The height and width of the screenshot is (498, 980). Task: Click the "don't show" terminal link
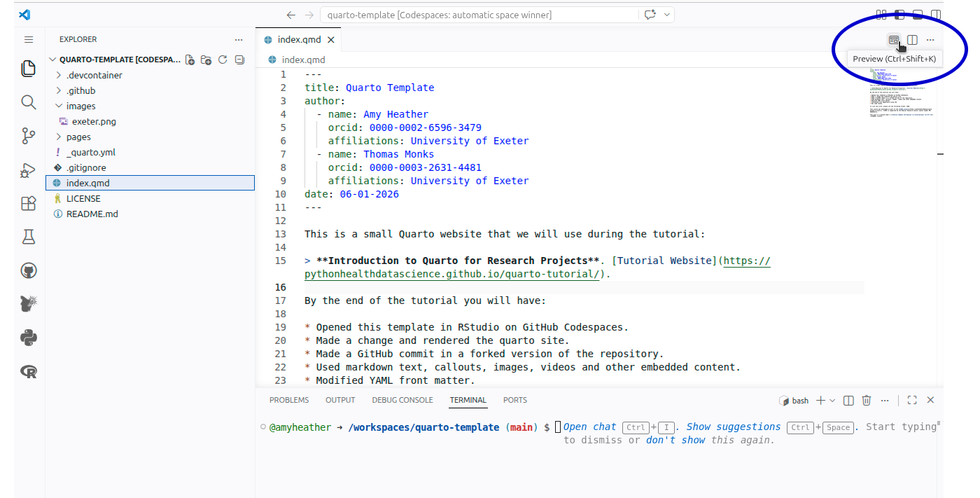pos(675,441)
